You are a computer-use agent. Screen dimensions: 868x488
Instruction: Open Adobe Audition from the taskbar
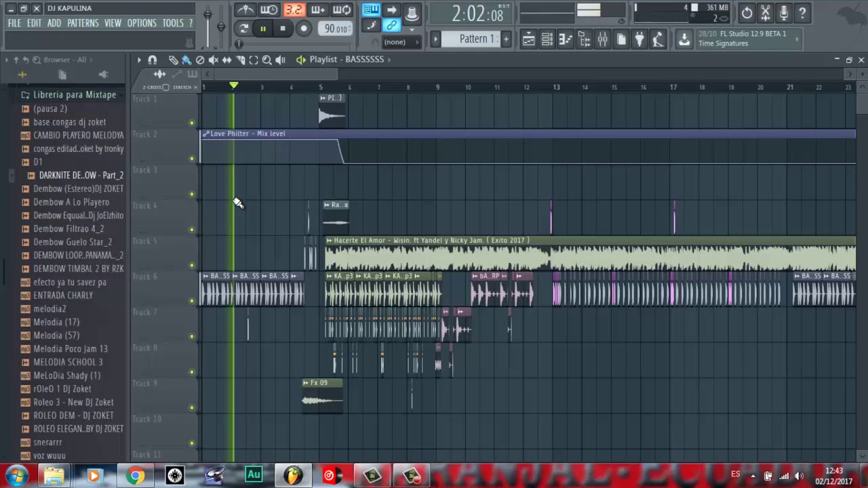point(254,475)
